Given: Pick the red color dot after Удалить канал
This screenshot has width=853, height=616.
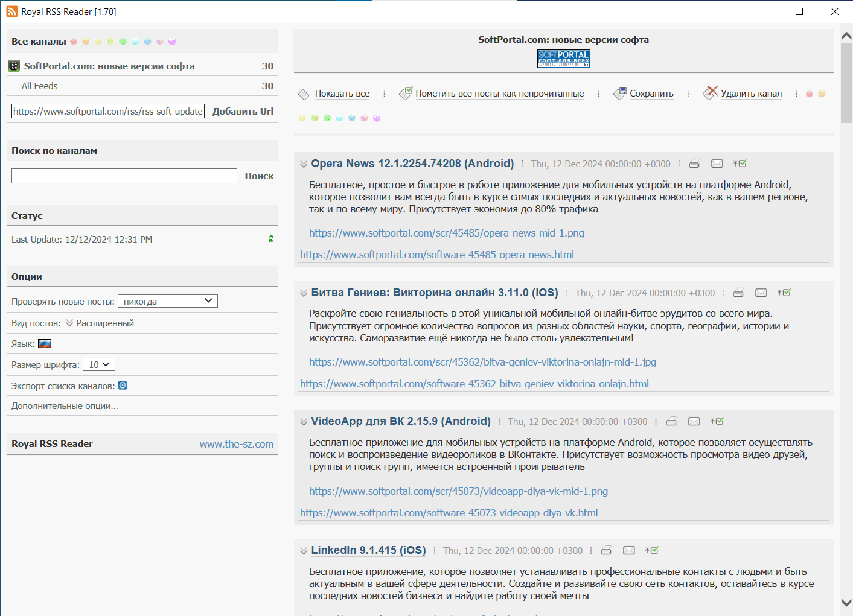Looking at the screenshot, I should [x=810, y=94].
